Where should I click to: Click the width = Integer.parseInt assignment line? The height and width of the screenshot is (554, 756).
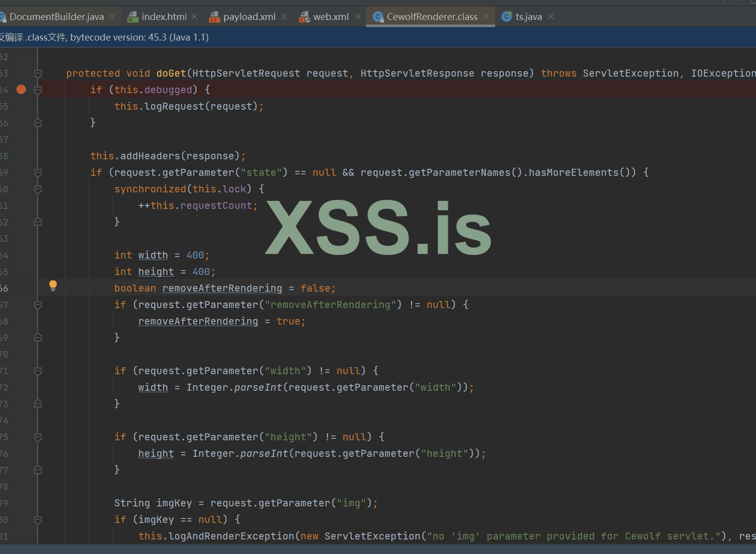[306, 388]
